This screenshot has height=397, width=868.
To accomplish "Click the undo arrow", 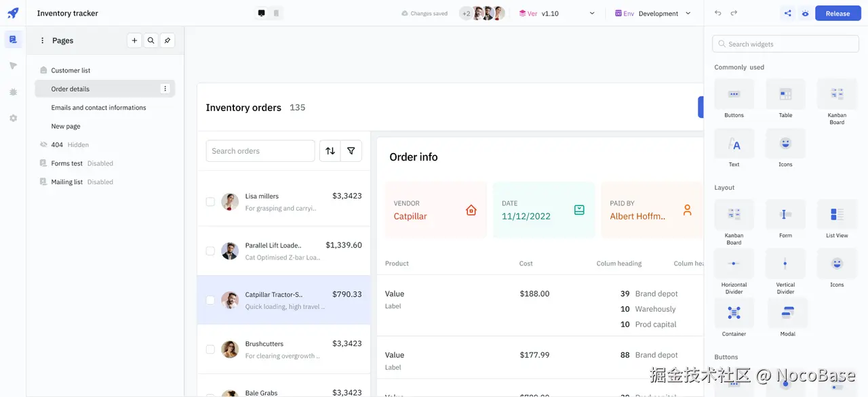I will [718, 13].
